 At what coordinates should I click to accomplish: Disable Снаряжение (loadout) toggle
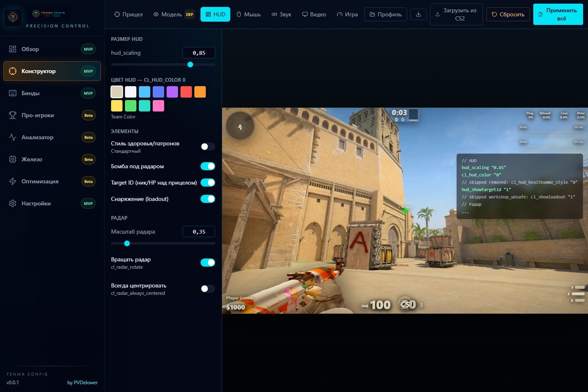point(207,199)
